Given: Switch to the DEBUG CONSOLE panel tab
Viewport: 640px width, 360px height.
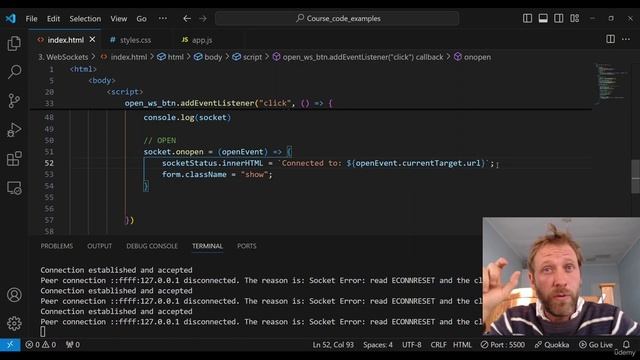Looking at the screenshot, I should tap(152, 246).
